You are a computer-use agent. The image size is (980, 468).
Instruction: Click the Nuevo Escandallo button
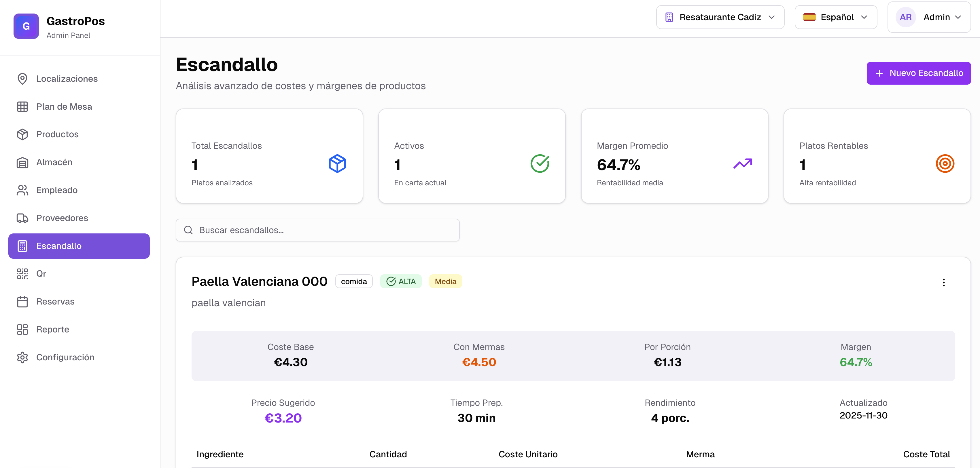(918, 73)
